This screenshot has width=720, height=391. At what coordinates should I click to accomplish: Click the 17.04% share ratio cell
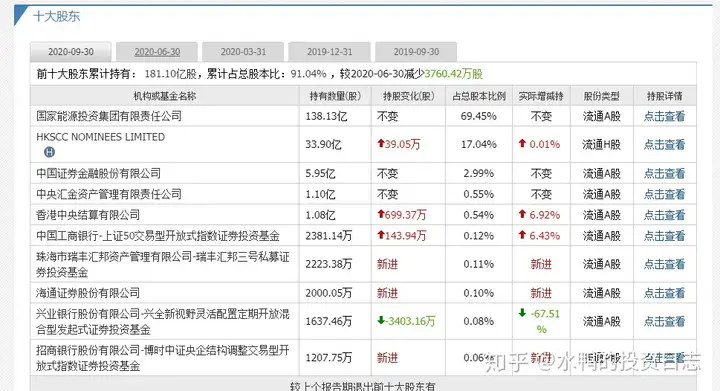click(x=478, y=145)
